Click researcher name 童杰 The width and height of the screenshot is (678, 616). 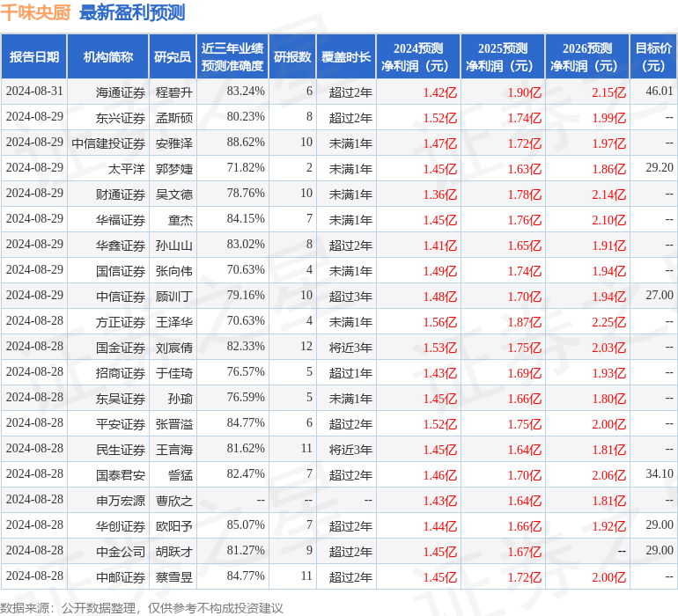[x=181, y=220]
